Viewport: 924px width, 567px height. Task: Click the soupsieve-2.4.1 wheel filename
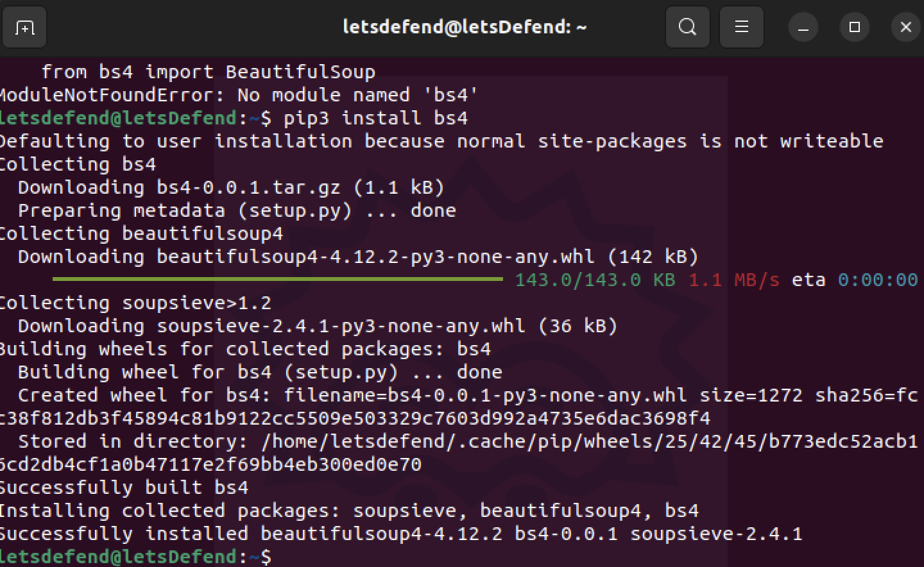pyautogui.click(x=341, y=326)
